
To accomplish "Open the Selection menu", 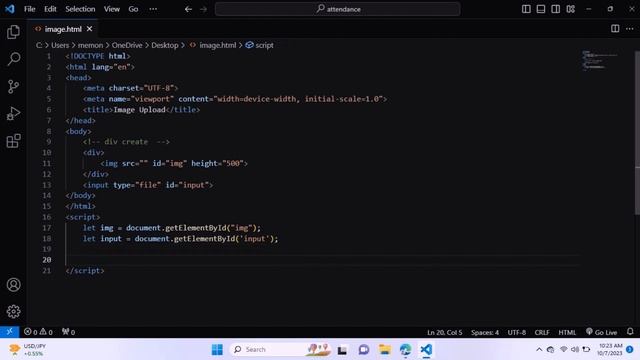I will coord(80,9).
